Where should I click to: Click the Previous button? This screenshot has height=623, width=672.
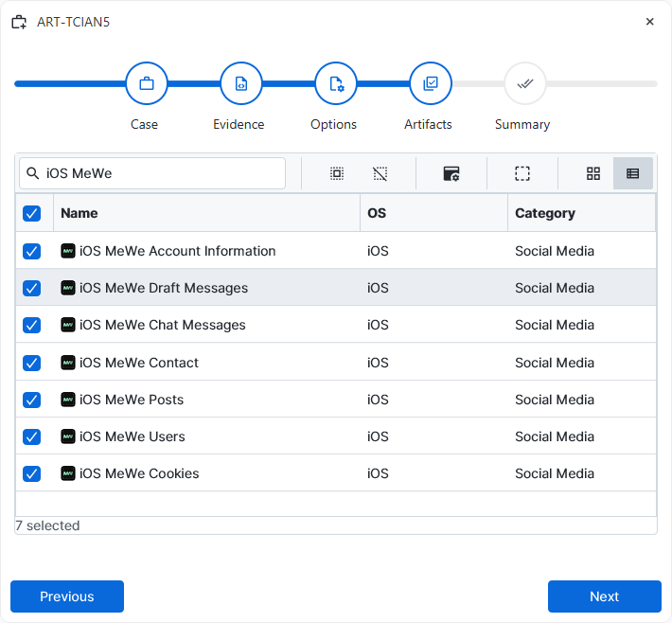[x=67, y=596]
